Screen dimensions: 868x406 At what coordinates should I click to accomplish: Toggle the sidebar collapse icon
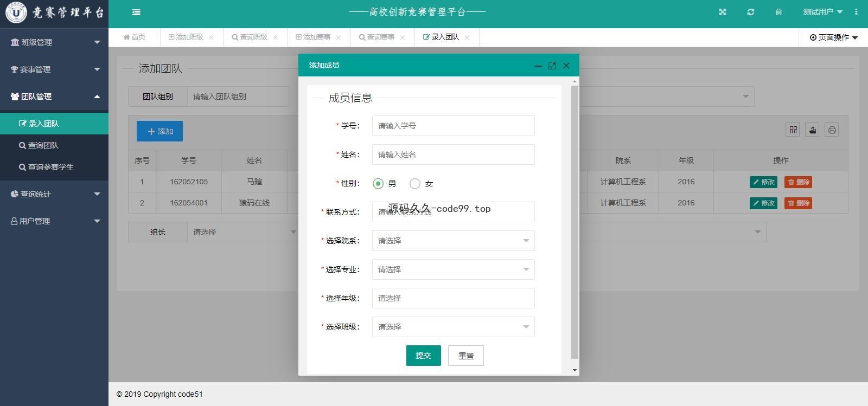point(136,12)
